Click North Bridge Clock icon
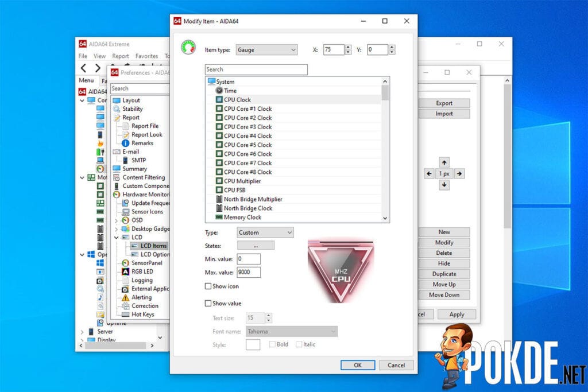588x392 pixels. [x=219, y=208]
